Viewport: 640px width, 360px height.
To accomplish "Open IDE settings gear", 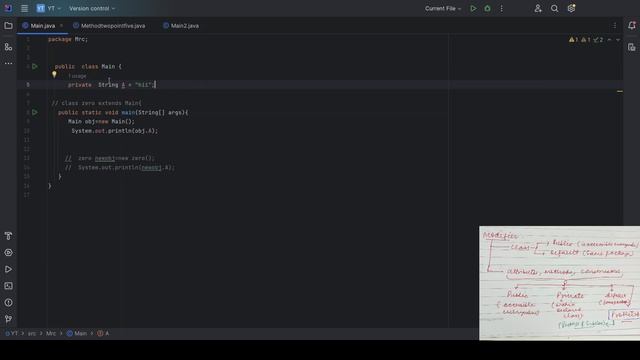I will [x=571, y=8].
